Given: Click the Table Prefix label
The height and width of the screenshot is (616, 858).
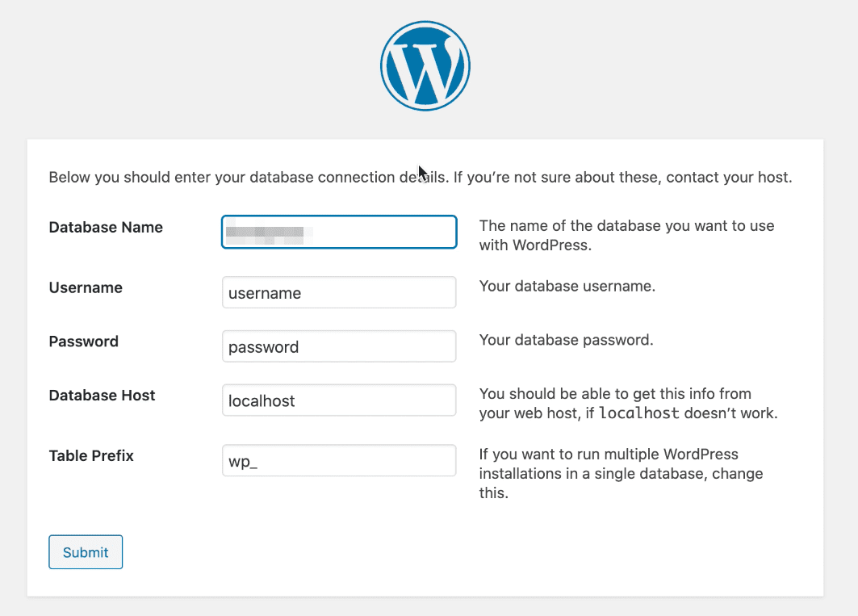Looking at the screenshot, I should pos(91,455).
